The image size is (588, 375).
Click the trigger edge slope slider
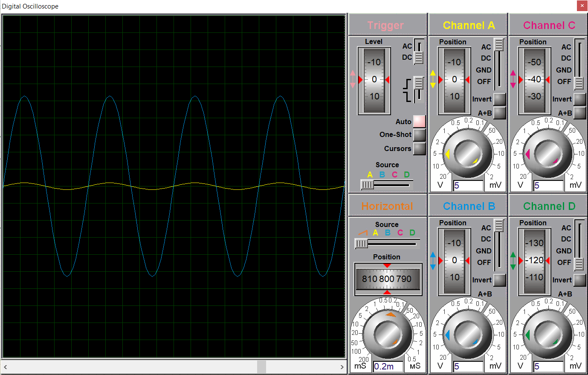click(x=419, y=90)
